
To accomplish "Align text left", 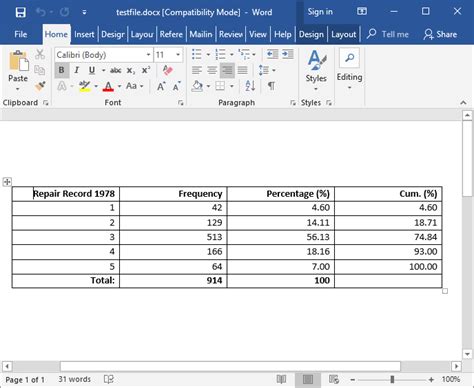I will (x=197, y=70).
